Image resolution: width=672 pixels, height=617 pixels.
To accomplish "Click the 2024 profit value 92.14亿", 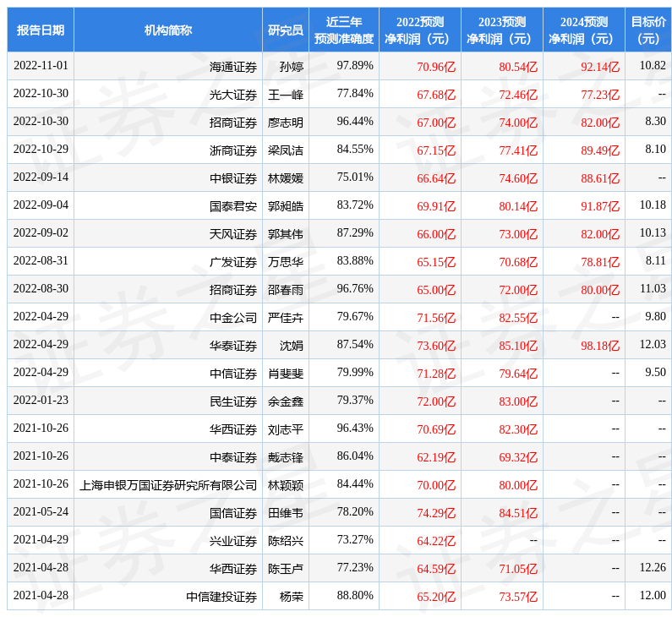I will click(x=600, y=67).
